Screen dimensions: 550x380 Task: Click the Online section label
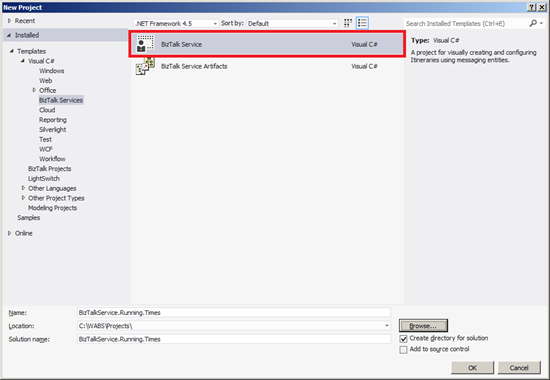[x=24, y=233]
